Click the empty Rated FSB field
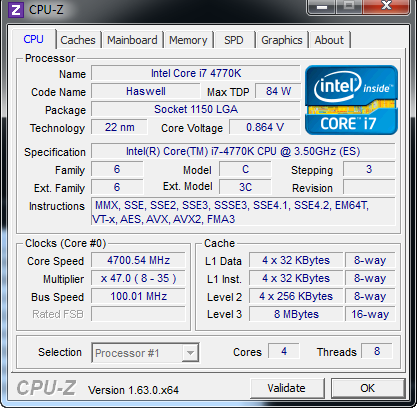This screenshot has height=408, width=417. (138, 314)
